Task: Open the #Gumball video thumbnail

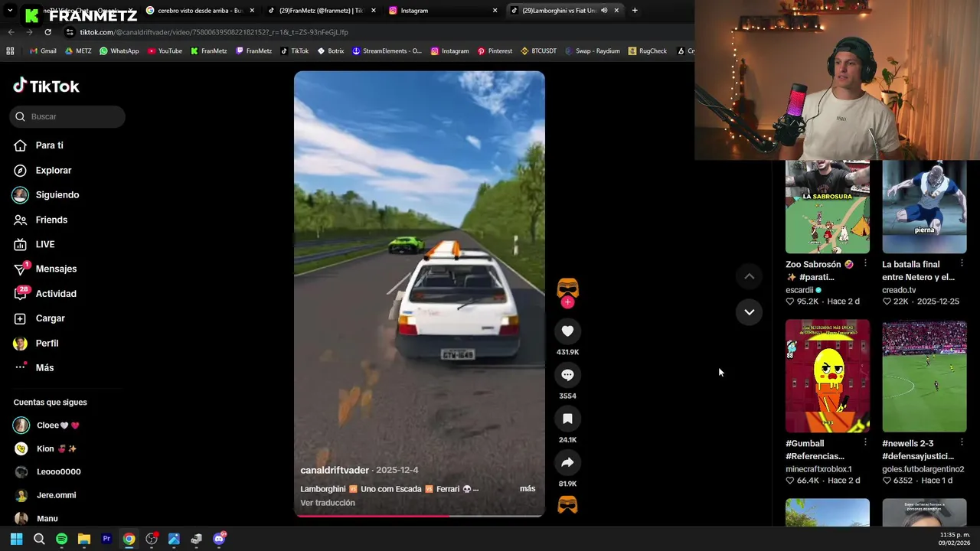Action: point(828,376)
